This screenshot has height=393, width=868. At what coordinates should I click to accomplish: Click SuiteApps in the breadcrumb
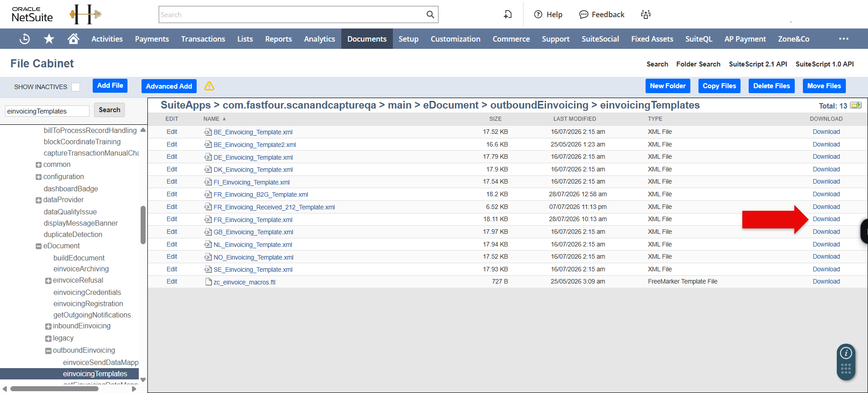pyautogui.click(x=185, y=105)
